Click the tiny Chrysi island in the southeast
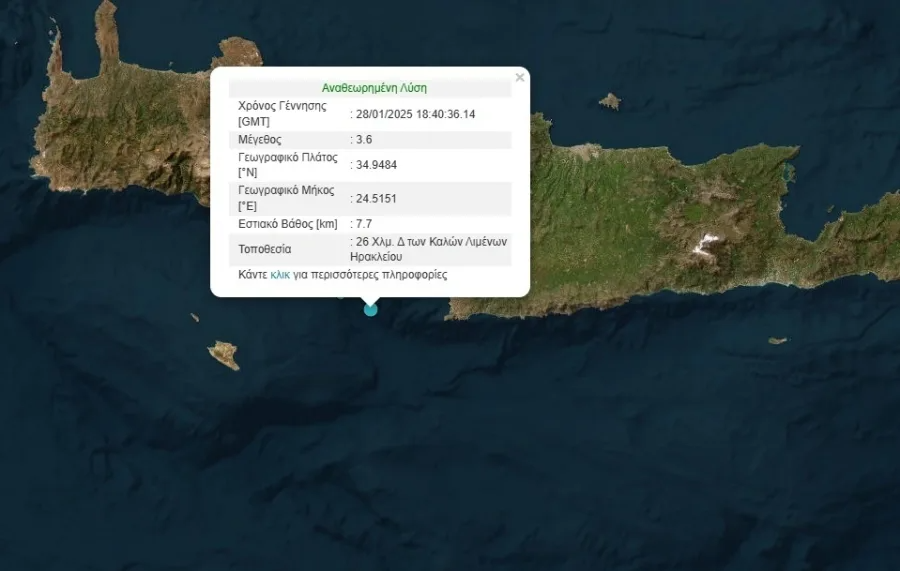Image resolution: width=900 pixels, height=571 pixels. click(777, 341)
